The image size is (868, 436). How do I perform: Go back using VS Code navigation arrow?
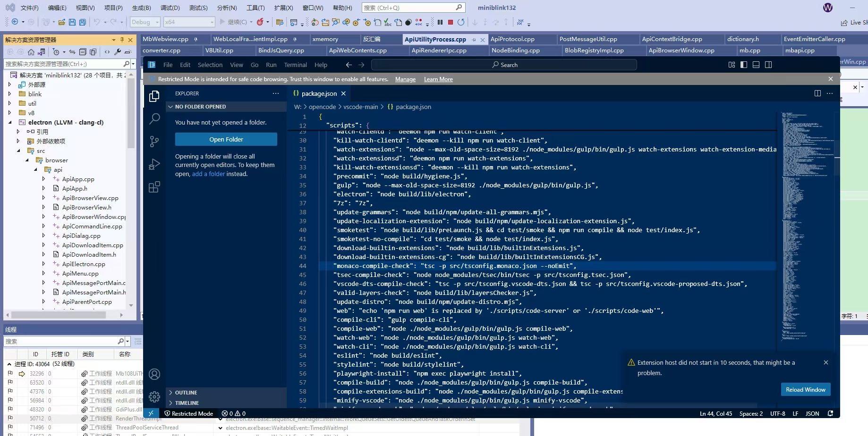tap(349, 65)
